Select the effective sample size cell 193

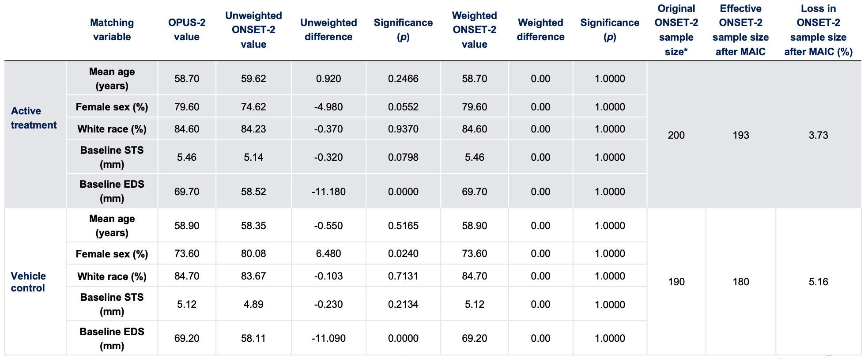click(x=740, y=135)
